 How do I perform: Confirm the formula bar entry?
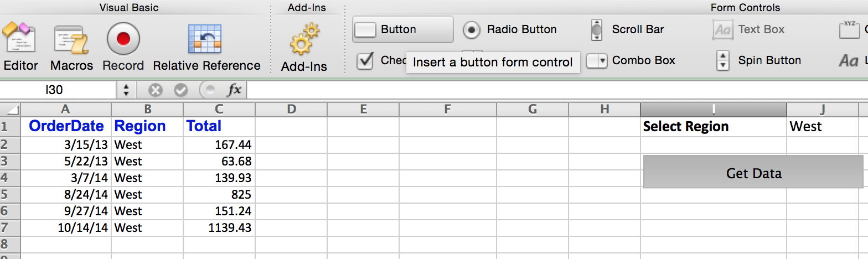pyautogui.click(x=181, y=90)
